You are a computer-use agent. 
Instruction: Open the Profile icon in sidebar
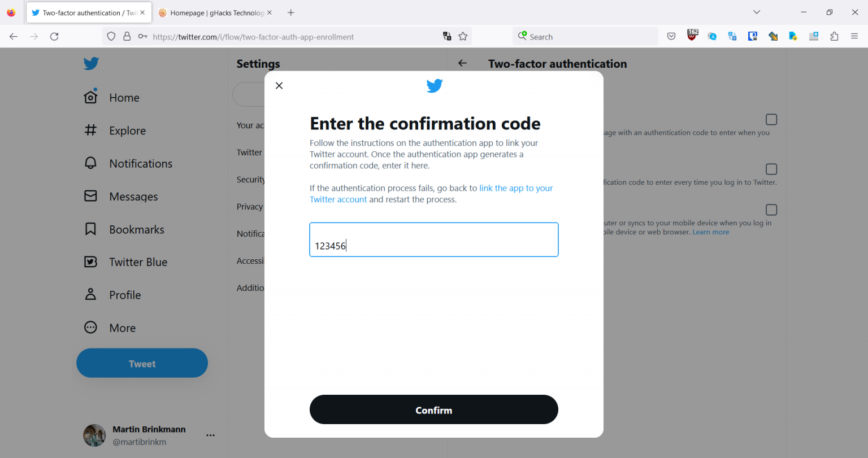tap(90, 294)
